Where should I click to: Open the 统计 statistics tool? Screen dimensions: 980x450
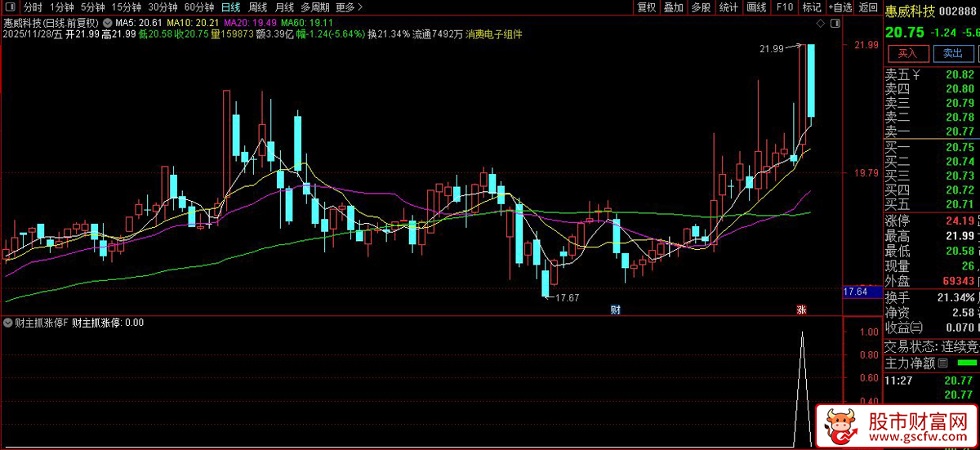(728, 7)
